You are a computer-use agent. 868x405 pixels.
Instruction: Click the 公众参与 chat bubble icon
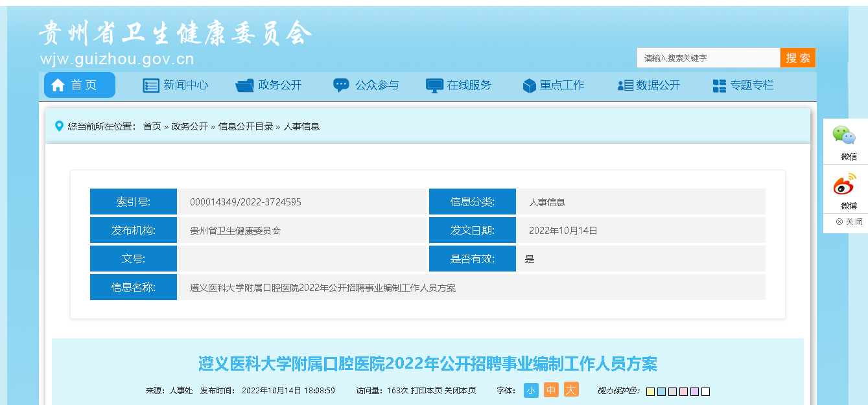click(341, 86)
